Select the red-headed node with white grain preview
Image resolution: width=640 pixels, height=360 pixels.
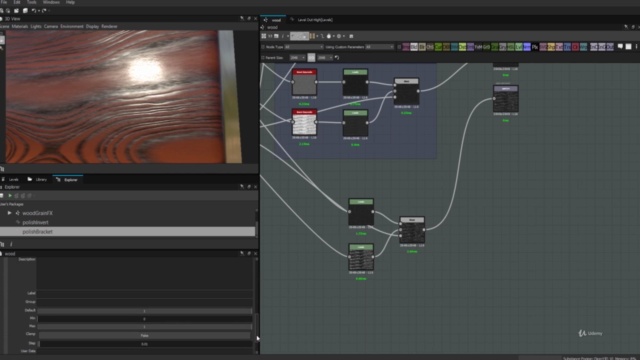(304, 122)
